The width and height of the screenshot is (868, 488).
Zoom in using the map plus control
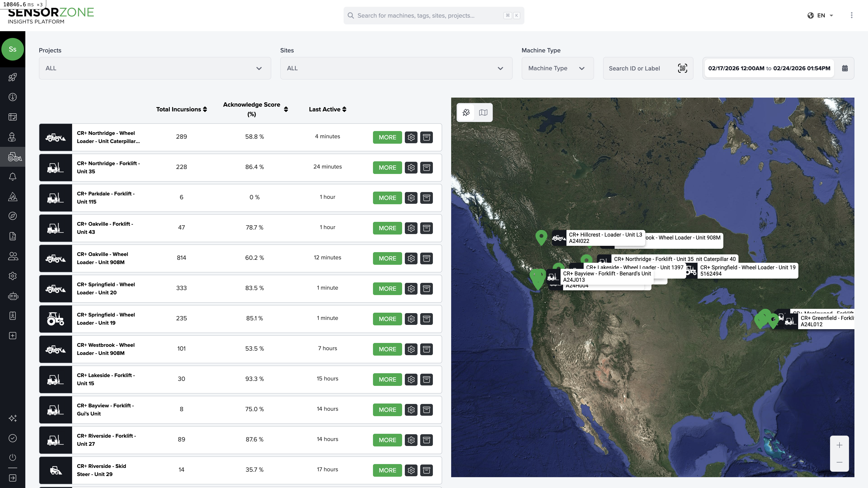[839, 445]
